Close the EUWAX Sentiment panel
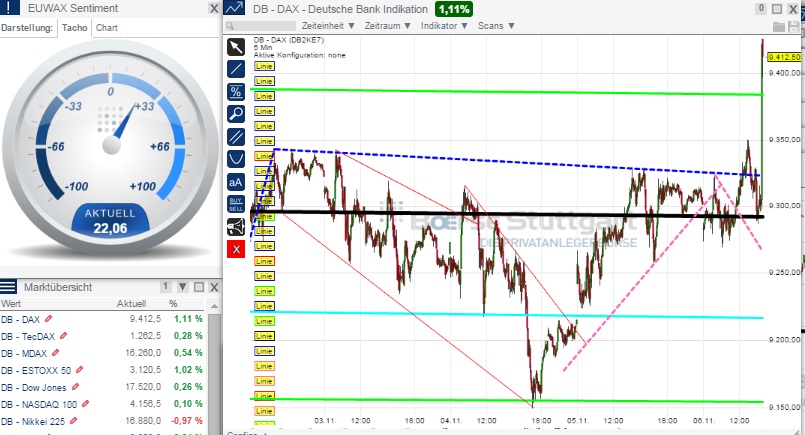 (214, 8)
